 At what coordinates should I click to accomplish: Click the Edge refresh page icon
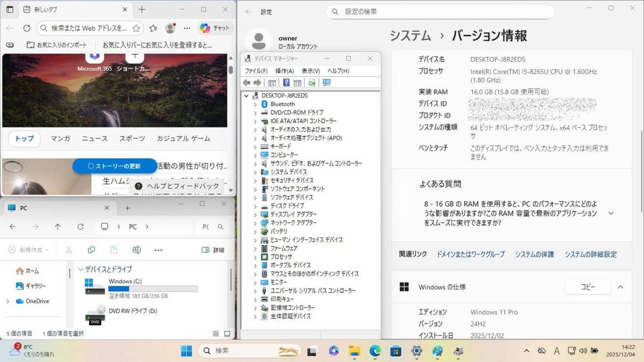point(26,28)
